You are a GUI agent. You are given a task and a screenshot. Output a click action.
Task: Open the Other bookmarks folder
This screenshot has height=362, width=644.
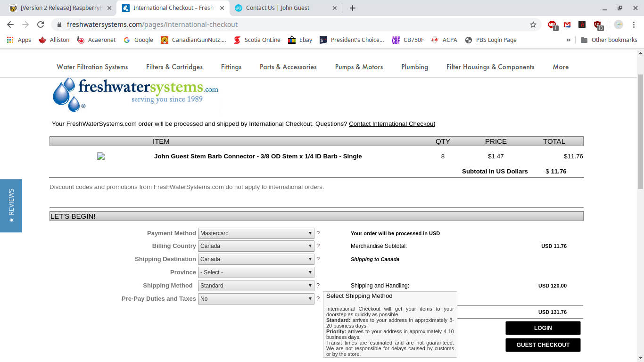pyautogui.click(x=609, y=40)
